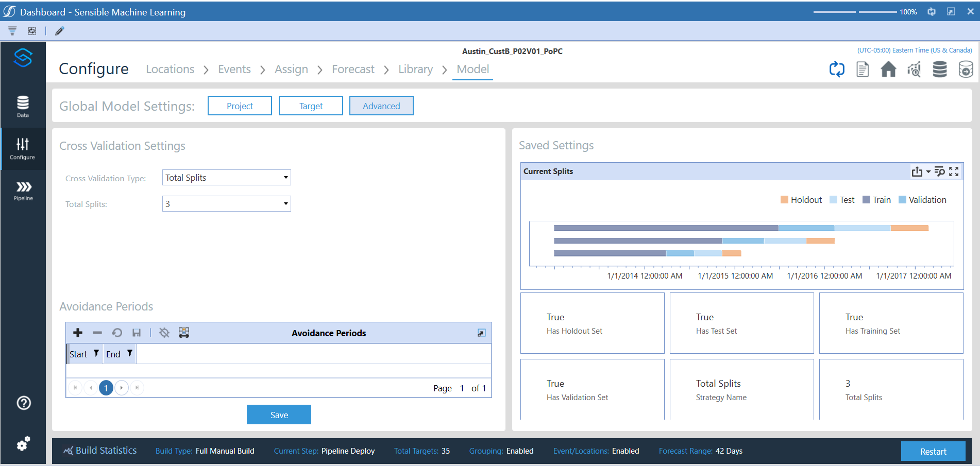The image size is (980, 466).
Task: Go to previous page of avoidance grid
Action: pyautogui.click(x=91, y=388)
